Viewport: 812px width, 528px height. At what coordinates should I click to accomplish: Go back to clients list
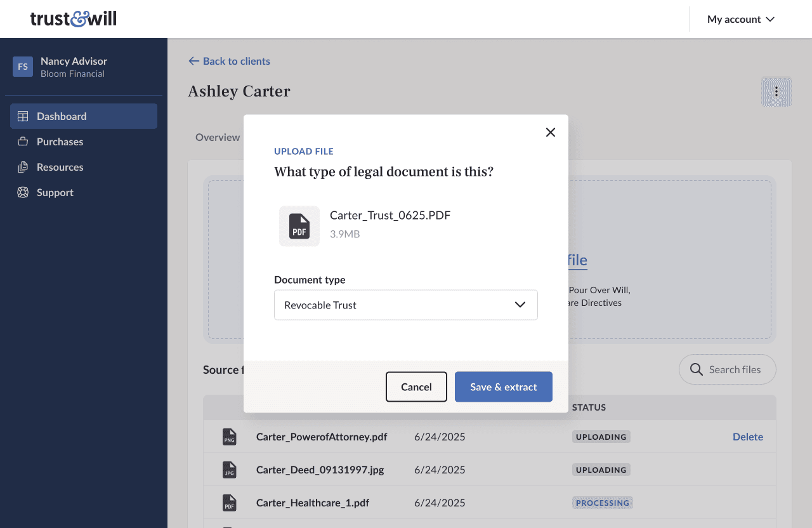coord(230,61)
